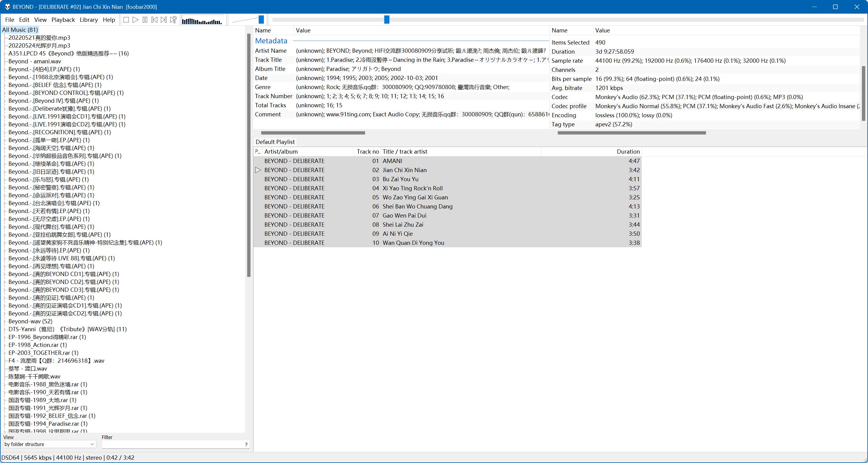Play a random track button

click(x=173, y=20)
